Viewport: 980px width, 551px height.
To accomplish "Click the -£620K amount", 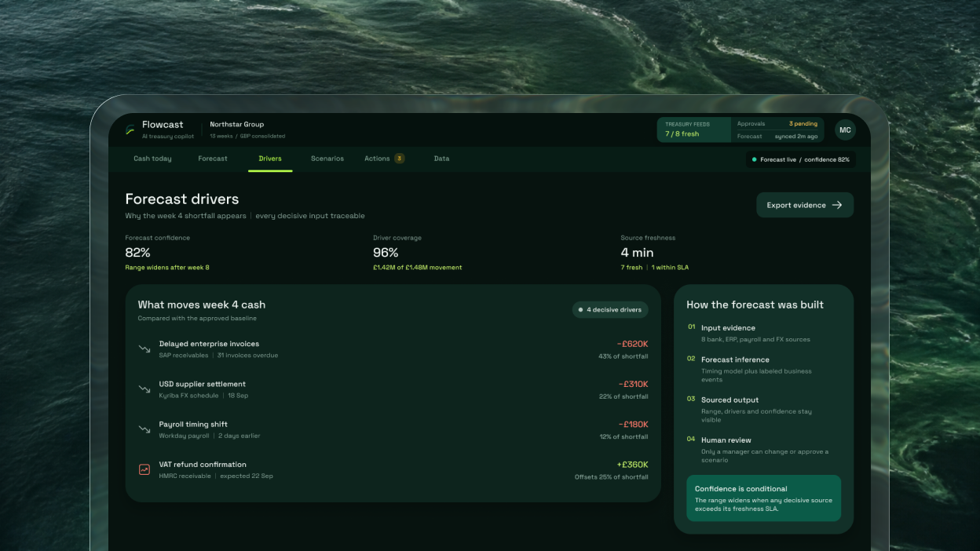I will [633, 344].
